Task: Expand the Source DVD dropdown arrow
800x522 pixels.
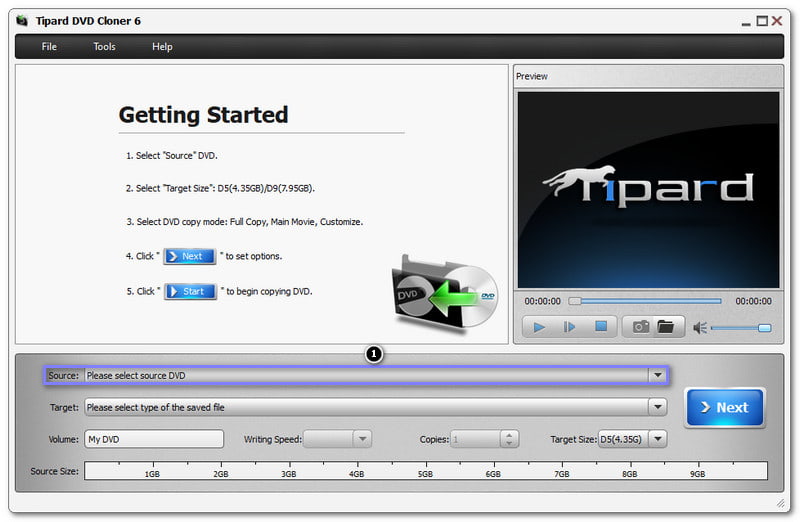Action: pos(658,376)
